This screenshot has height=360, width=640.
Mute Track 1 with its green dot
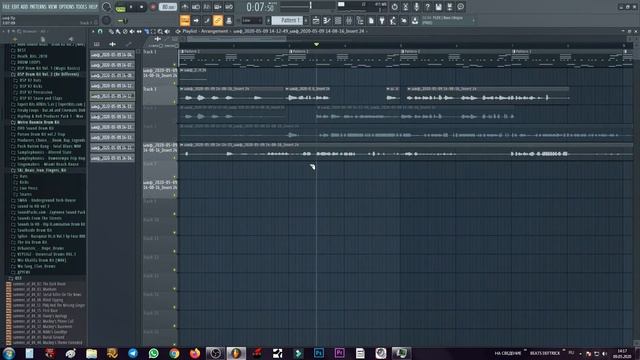[x=174, y=64]
